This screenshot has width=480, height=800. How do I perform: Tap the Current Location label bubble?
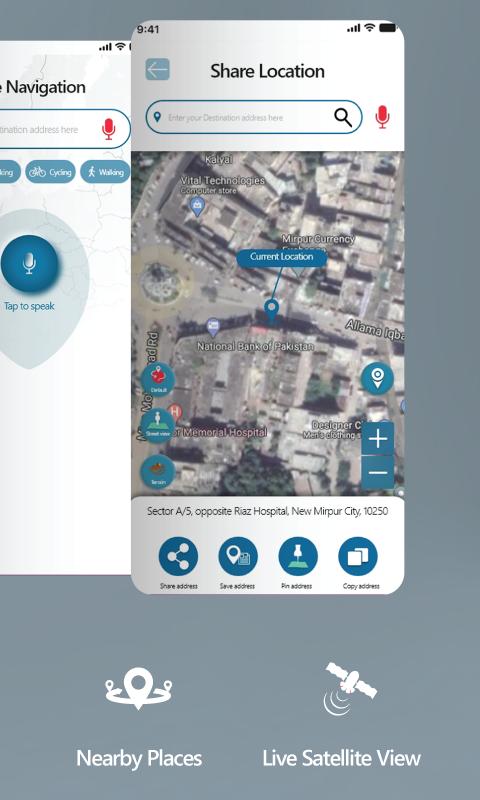(282, 257)
